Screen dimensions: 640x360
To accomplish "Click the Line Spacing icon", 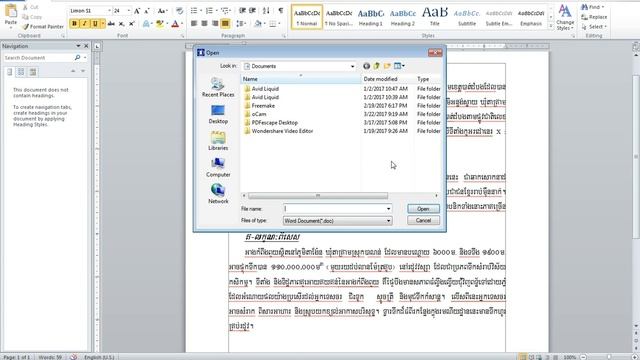I will tap(241, 24).
